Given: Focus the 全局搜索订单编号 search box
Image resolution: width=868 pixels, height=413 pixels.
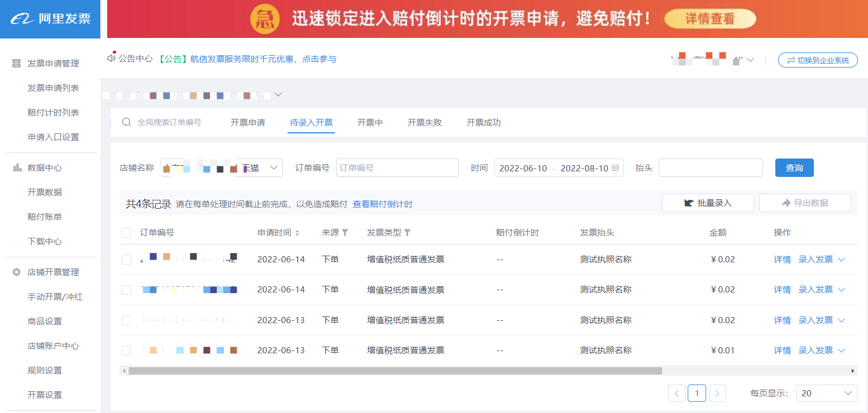Looking at the screenshot, I should [x=169, y=122].
